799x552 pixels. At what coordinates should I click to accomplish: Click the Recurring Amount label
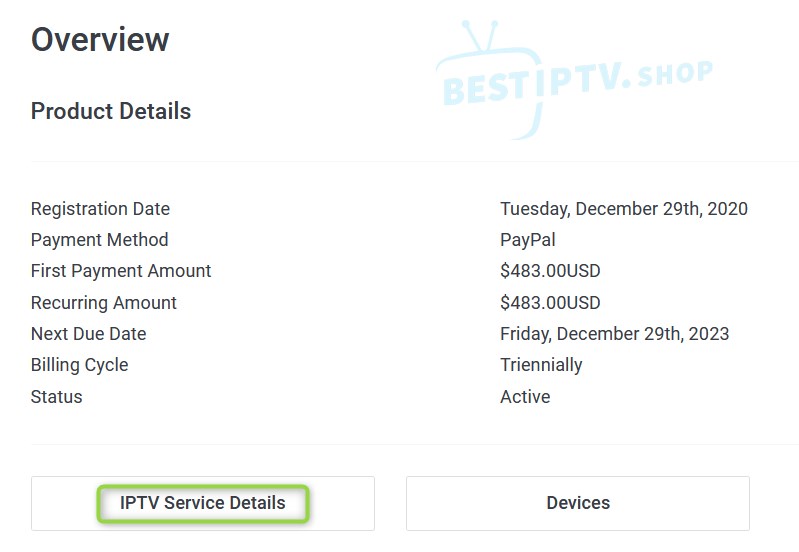point(104,303)
